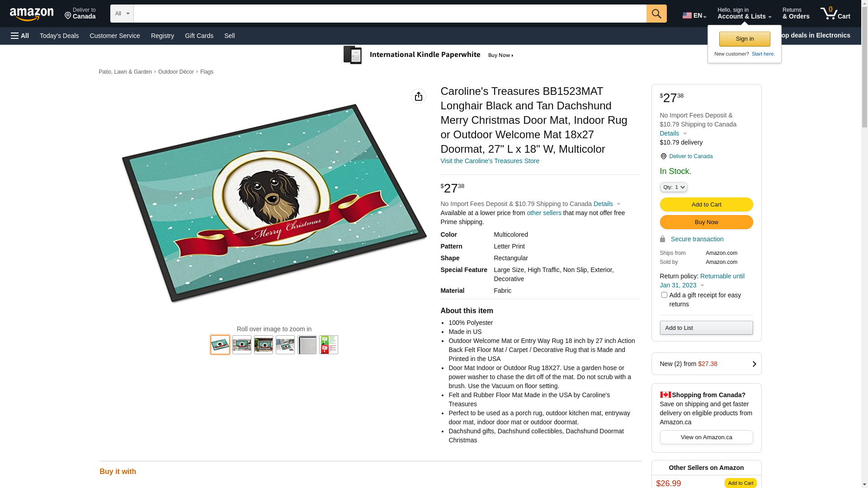868x488 pixels.
Task: Visit the Caroline's Treasures Store link
Action: (490, 161)
